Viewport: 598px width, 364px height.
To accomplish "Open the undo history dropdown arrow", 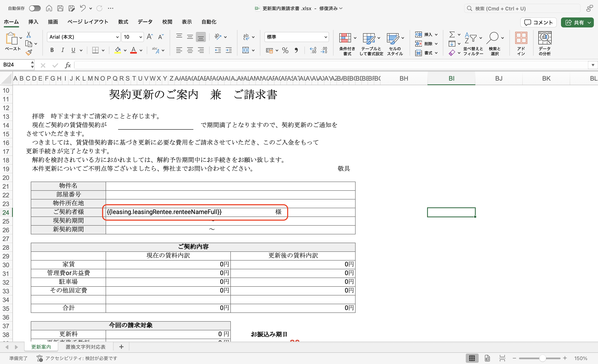I will point(90,9).
